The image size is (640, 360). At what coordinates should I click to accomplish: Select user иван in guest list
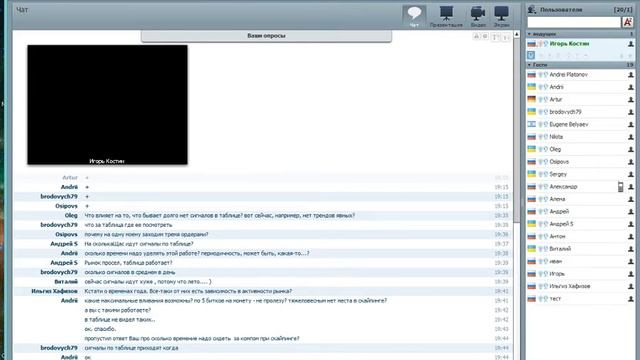(556, 262)
